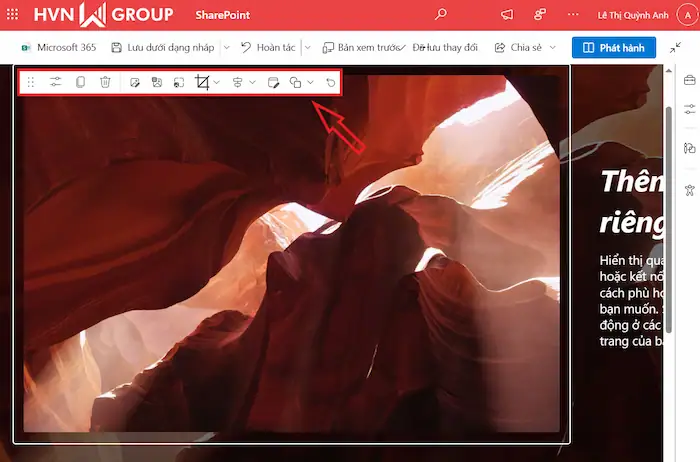700x462 pixels.
Task: Delete the image web part with trash icon
Action: (x=105, y=82)
